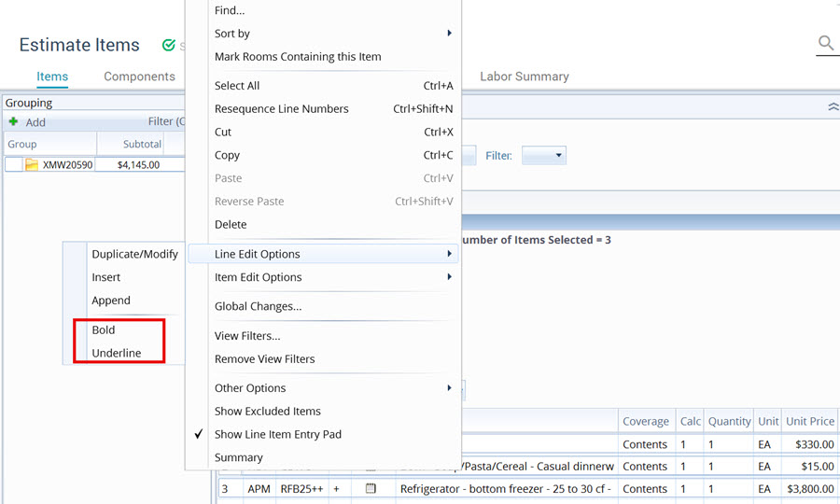Open the Filter dropdown
Screen dimensions: 840x504
544,156
